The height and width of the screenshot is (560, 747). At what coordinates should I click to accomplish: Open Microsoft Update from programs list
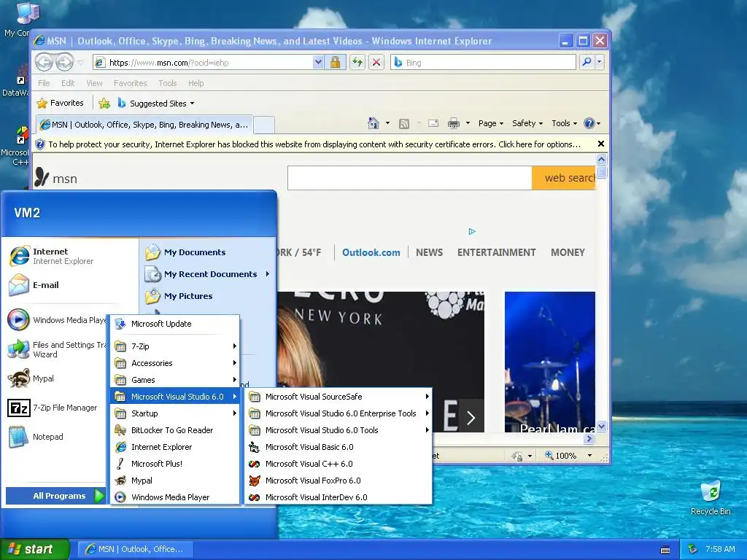click(x=175, y=324)
